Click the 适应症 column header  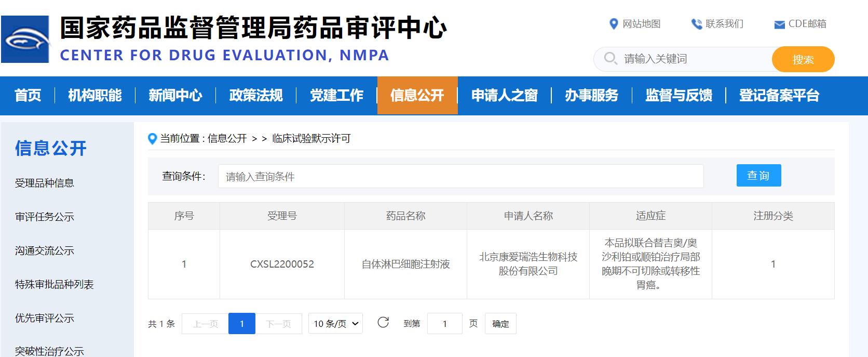point(650,216)
